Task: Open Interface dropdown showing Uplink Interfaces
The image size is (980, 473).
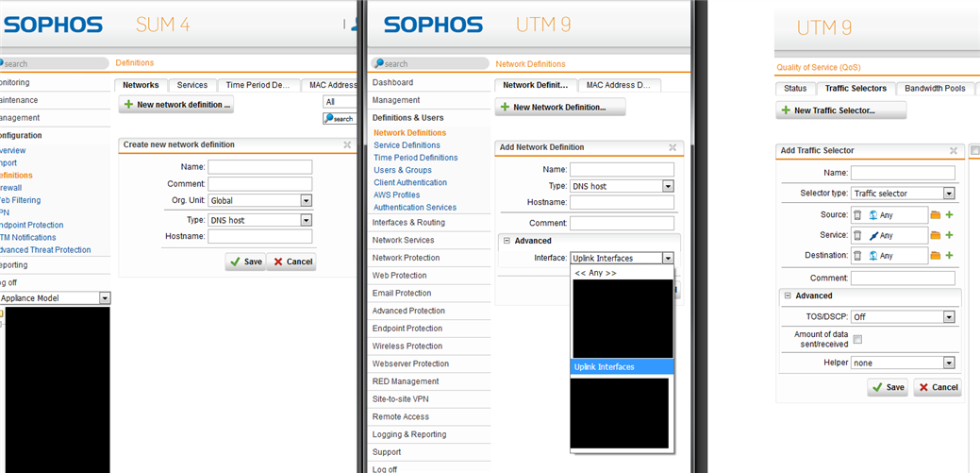Action: (622, 258)
